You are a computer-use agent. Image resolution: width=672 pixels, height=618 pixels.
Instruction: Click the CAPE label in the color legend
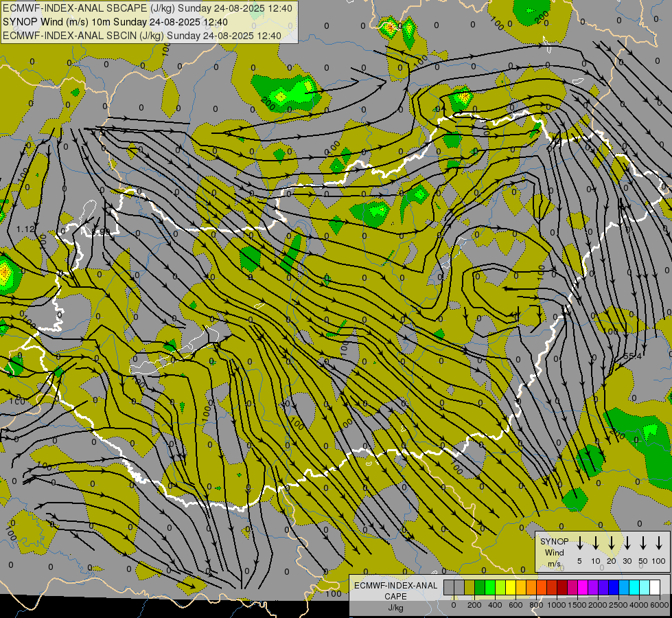[395, 597]
